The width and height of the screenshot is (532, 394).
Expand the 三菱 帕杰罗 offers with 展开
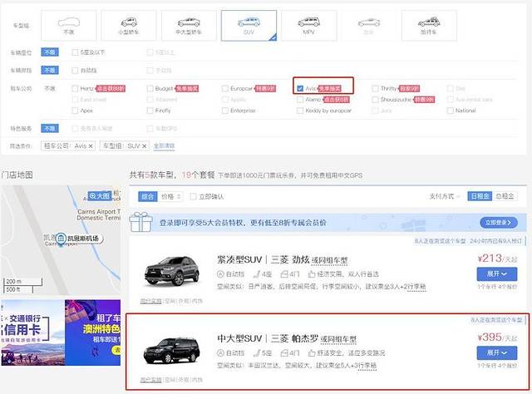[x=497, y=353]
